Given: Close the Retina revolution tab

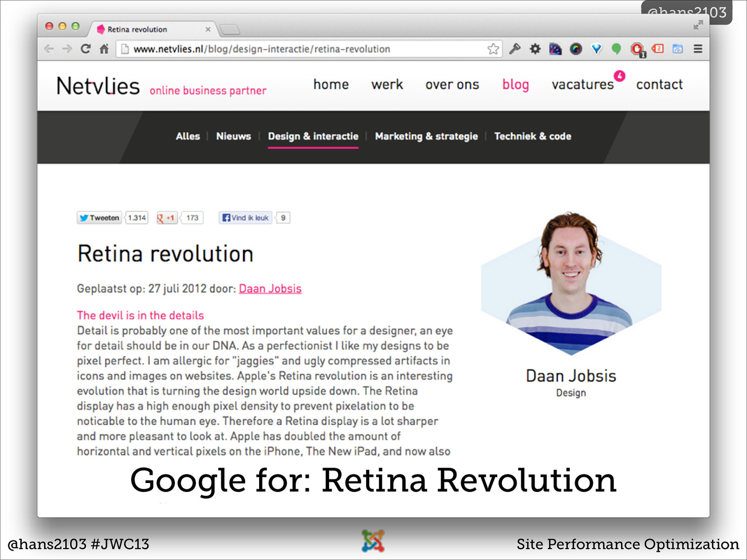Looking at the screenshot, I should [208, 29].
